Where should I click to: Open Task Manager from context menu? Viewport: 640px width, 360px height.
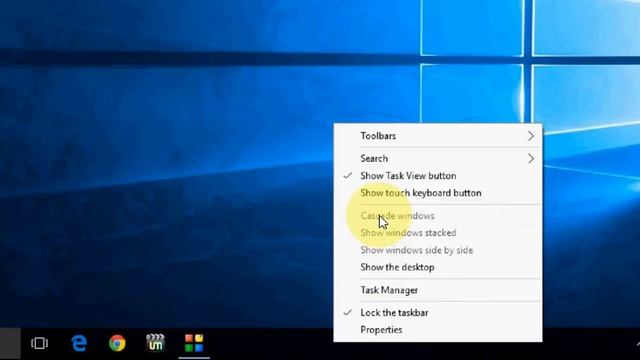pyautogui.click(x=438, y=290)
